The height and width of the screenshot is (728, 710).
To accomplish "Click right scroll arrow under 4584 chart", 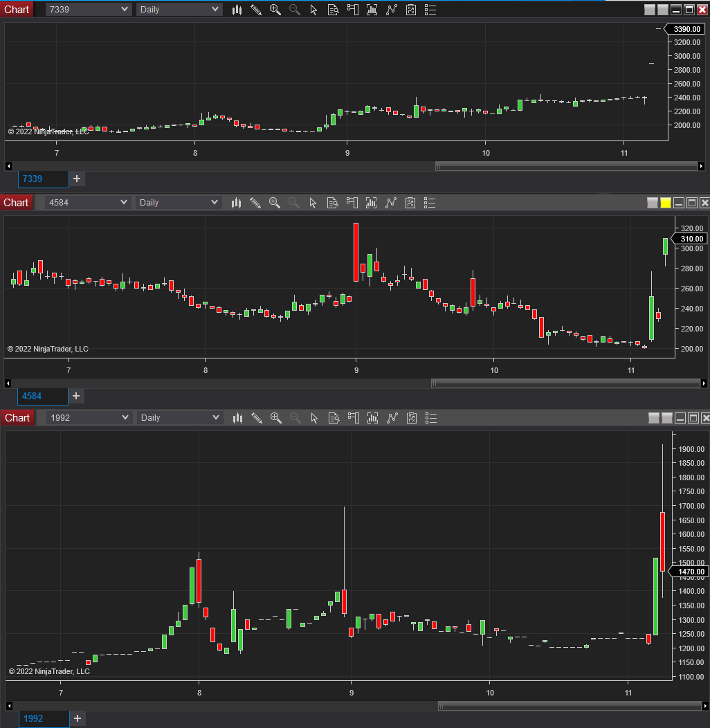I will pyautogui.click(x=704, y=383).
